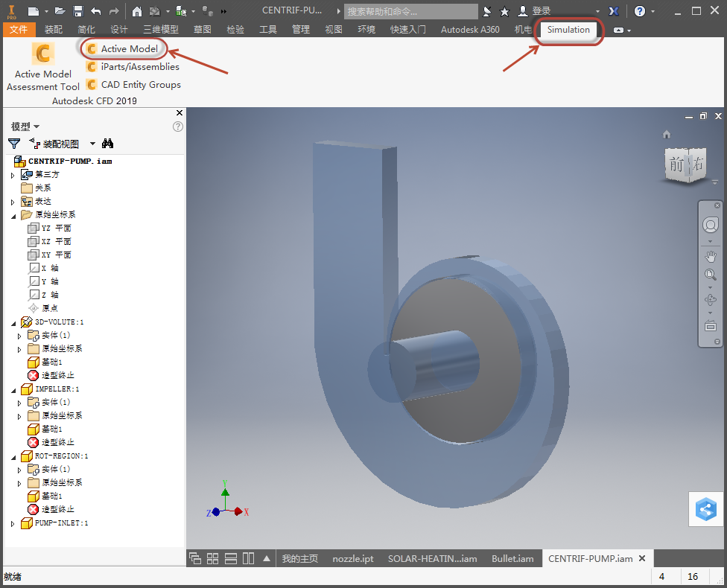Arrange windows in tiled grid
This screenshot has width=727, height=588.
(x=212, y=559)
